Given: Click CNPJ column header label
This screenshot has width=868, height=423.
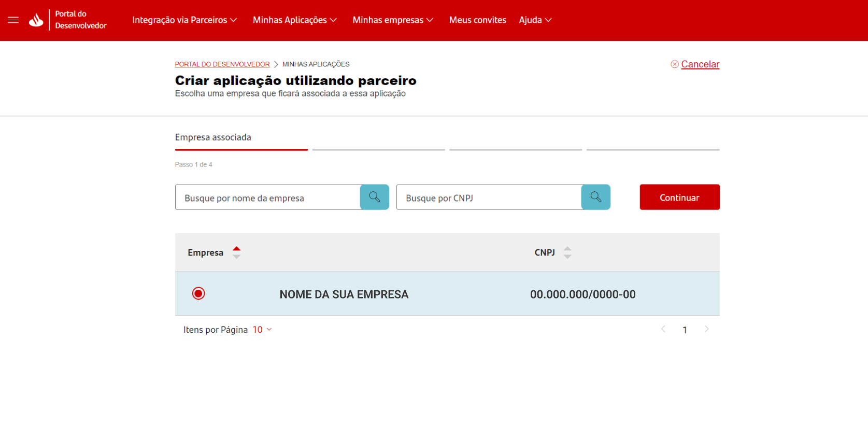Looking at the screenshot, I should tap(545, 252).
